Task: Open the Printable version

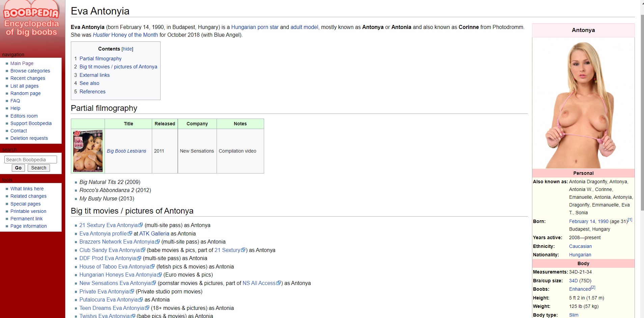Action: click(x=28, y=211)
